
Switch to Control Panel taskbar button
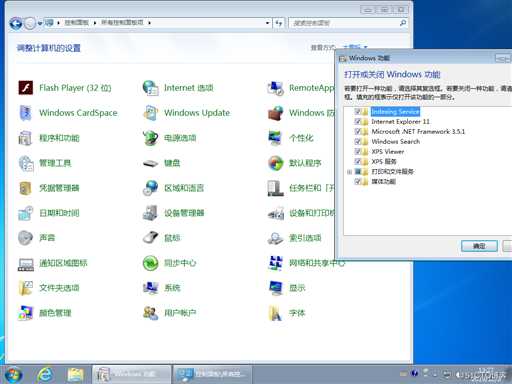click(213, 375)
